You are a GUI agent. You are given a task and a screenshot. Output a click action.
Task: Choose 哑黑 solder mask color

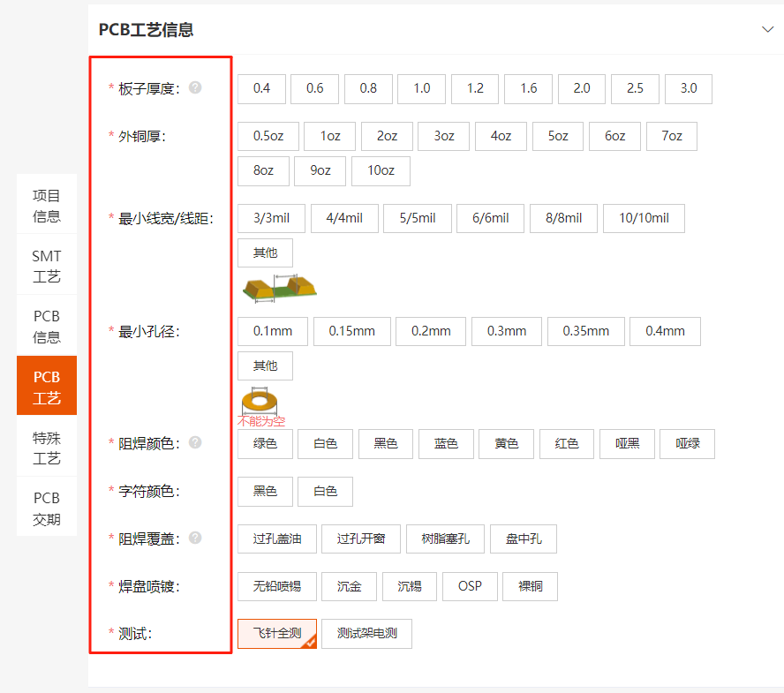click(x=627, y=444)
